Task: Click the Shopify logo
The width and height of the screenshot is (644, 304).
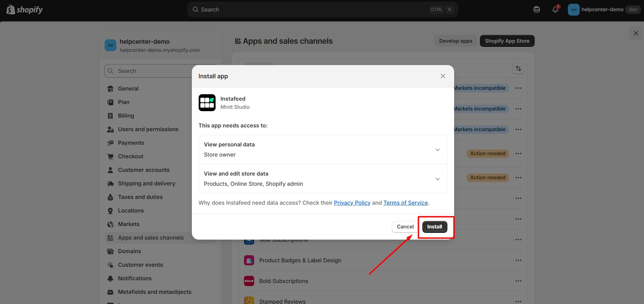Action: (x=25, y=9)
